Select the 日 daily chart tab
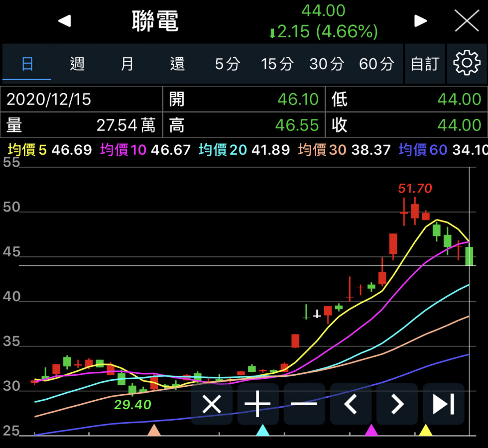 (27, 64)
